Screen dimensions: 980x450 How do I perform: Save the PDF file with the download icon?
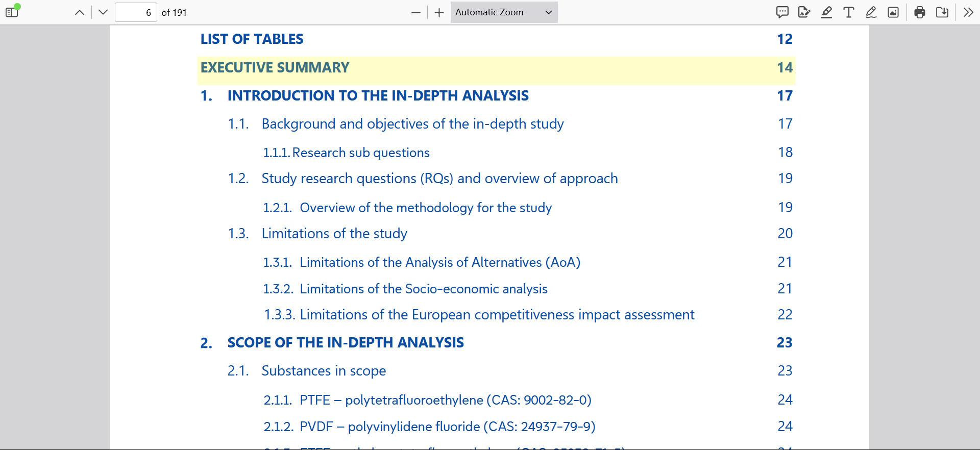[942, 13]
